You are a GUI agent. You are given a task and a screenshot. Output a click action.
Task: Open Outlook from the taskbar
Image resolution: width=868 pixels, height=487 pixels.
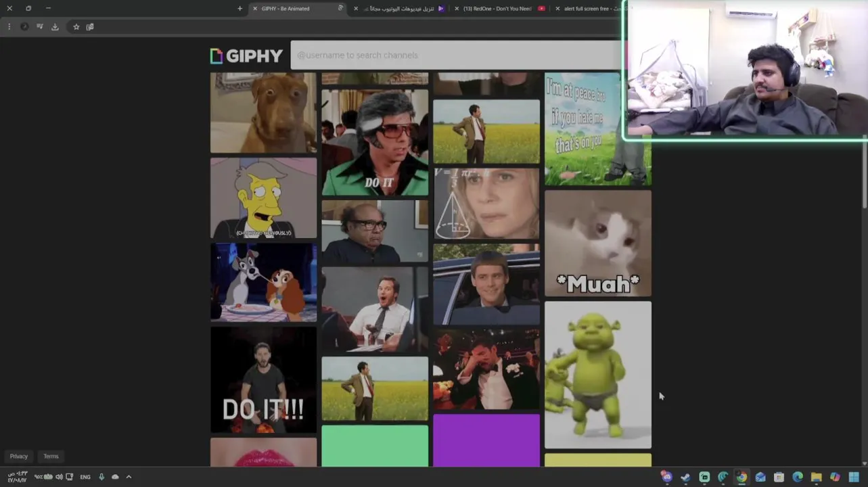point(760,477)
